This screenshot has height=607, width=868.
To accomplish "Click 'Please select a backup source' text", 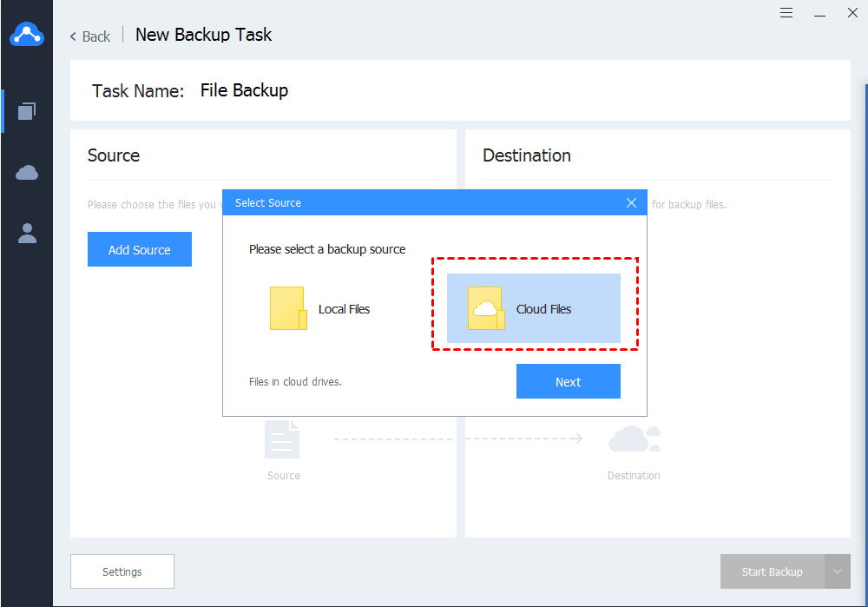I will [x=327, y=249].
